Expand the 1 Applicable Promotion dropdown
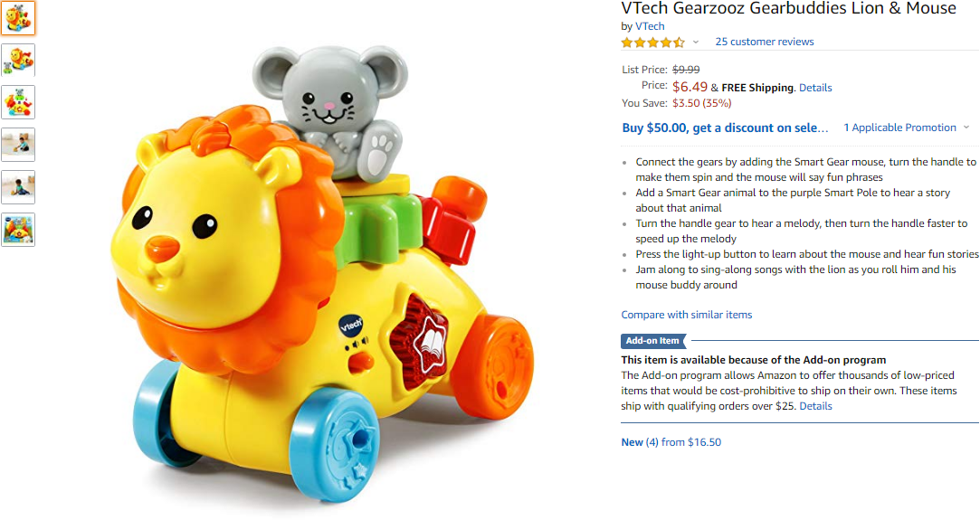Image resolution: width=980 pixels, height=520 pixels. 906,128
